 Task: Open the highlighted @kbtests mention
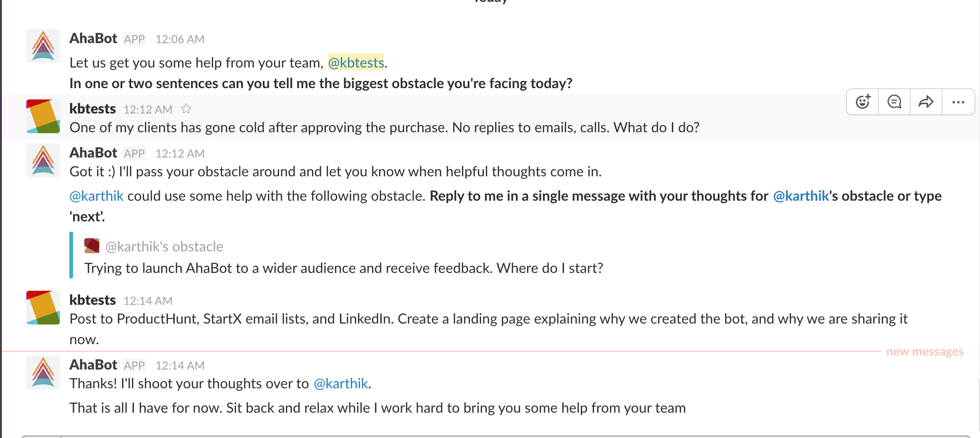pos(356,63)
